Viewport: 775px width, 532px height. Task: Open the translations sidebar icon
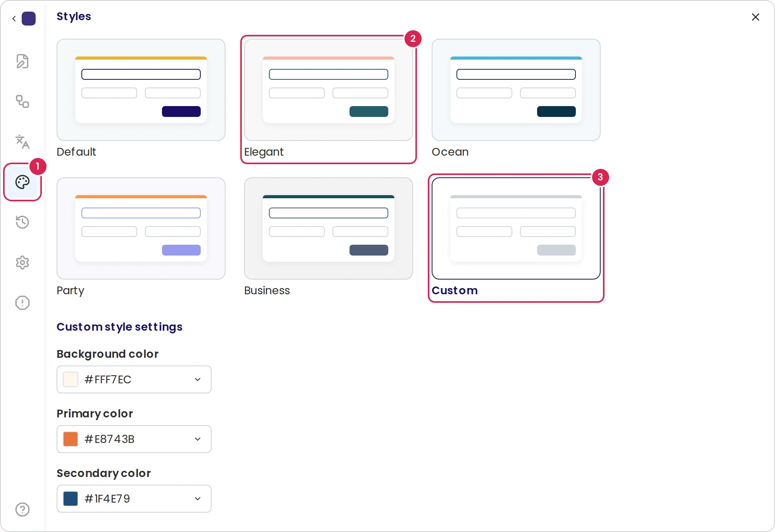coord(22,142)
